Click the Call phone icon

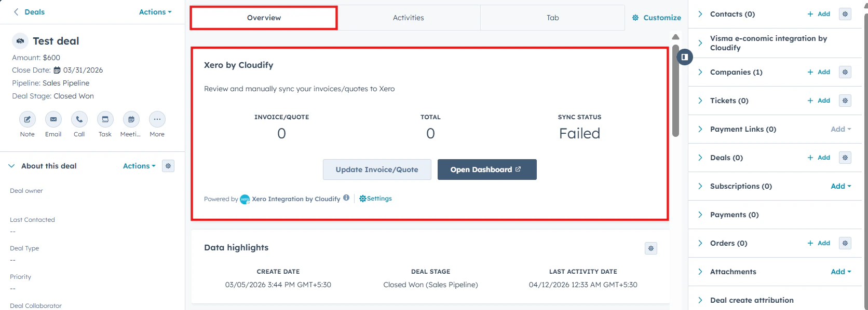click(79, 119)
